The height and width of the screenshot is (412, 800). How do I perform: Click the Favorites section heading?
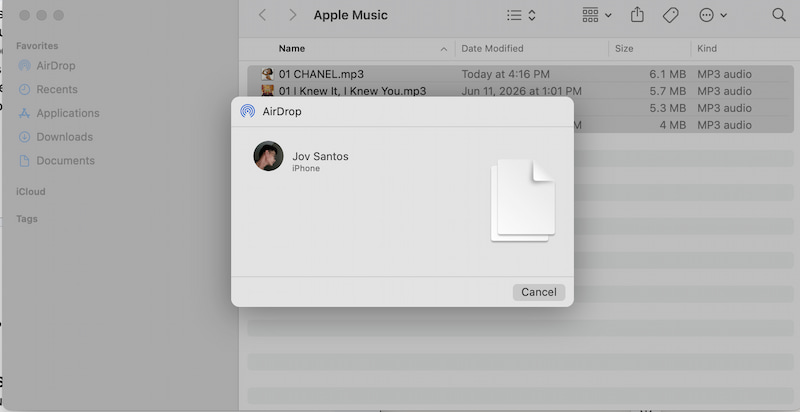click(x=37, y=46)
